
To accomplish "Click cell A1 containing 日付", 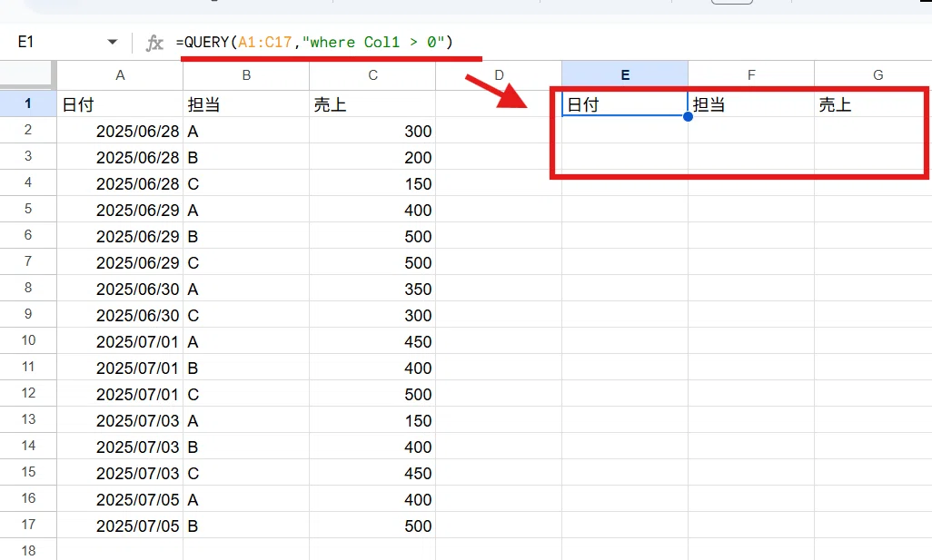I will coord(120,104).
